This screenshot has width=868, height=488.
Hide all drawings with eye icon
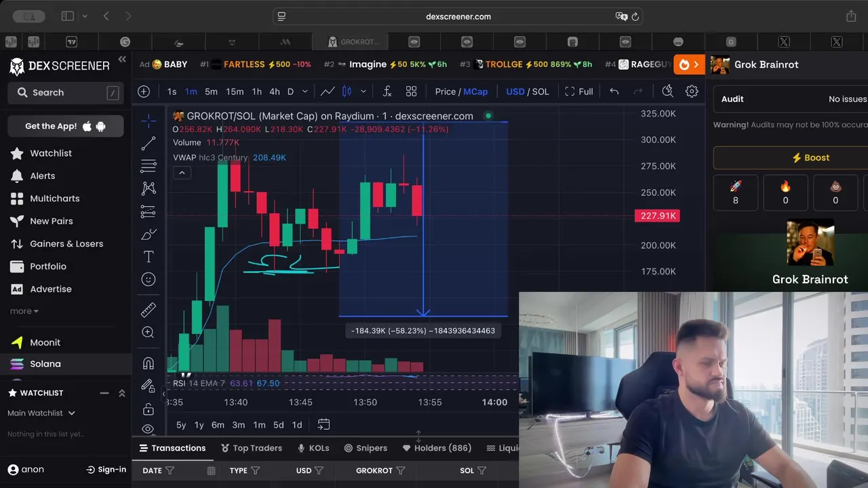click(149, 428)
